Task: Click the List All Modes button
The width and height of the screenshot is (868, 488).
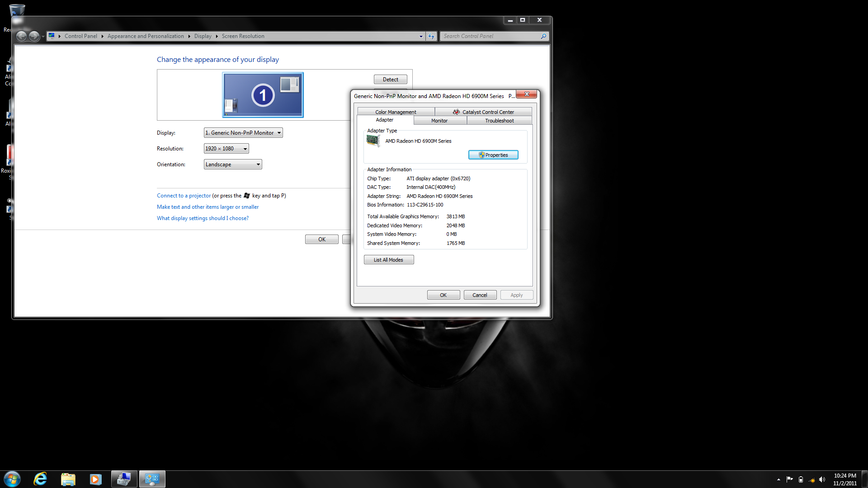Action: 389,260
